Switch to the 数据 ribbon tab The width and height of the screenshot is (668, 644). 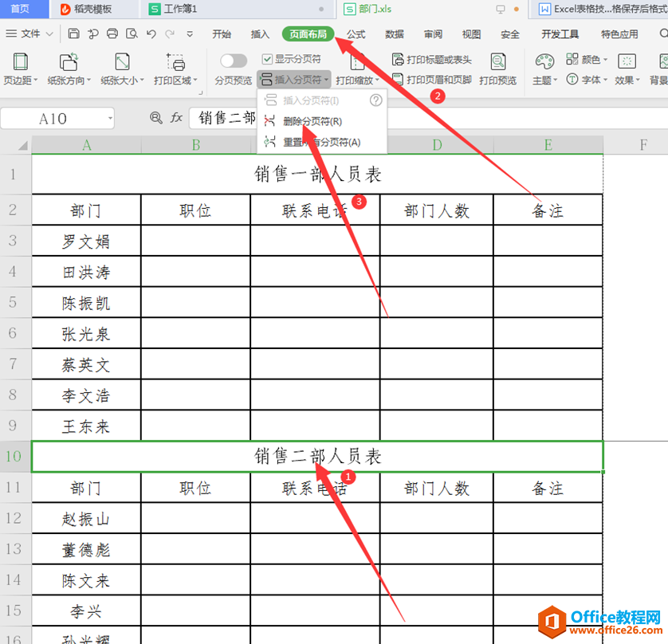[x=395, y=34]
